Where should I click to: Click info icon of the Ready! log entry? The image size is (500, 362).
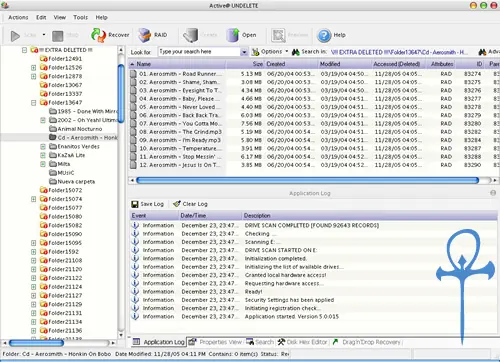tap(135, 291)
